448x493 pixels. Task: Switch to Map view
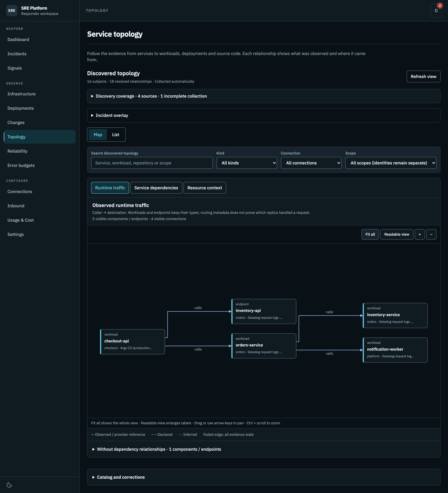[x=98, y=134]
